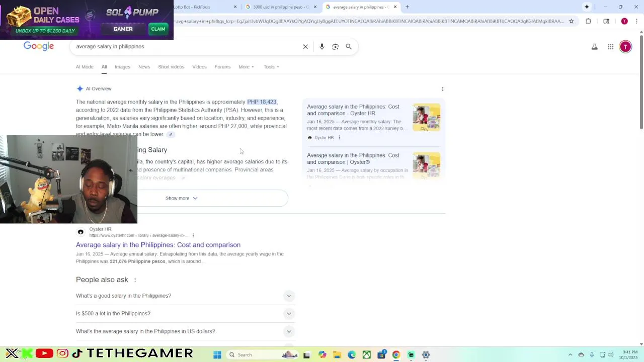Image resolution: width=644 pixels, height=362 pixels.
Task: Open AI Overview three-dot options
Action: pos(442,89)
